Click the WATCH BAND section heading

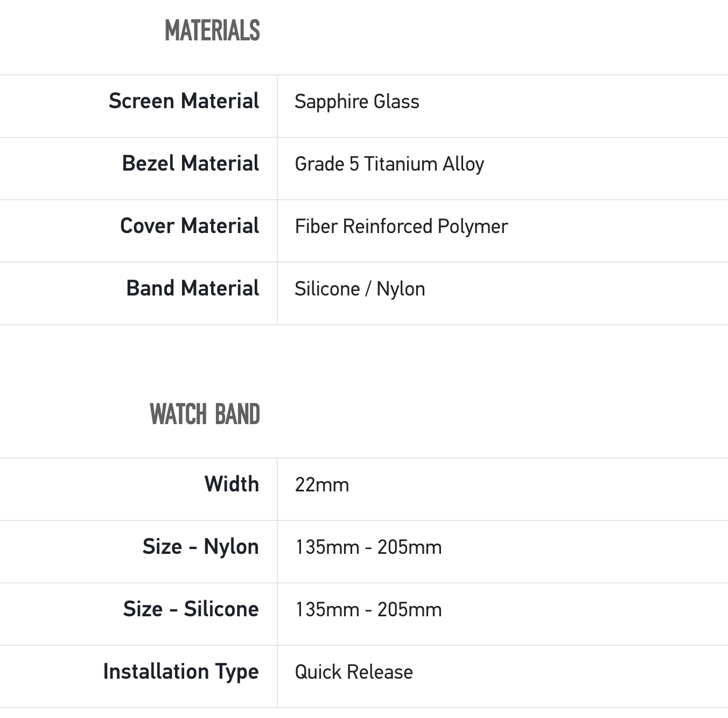pos(205,414)
